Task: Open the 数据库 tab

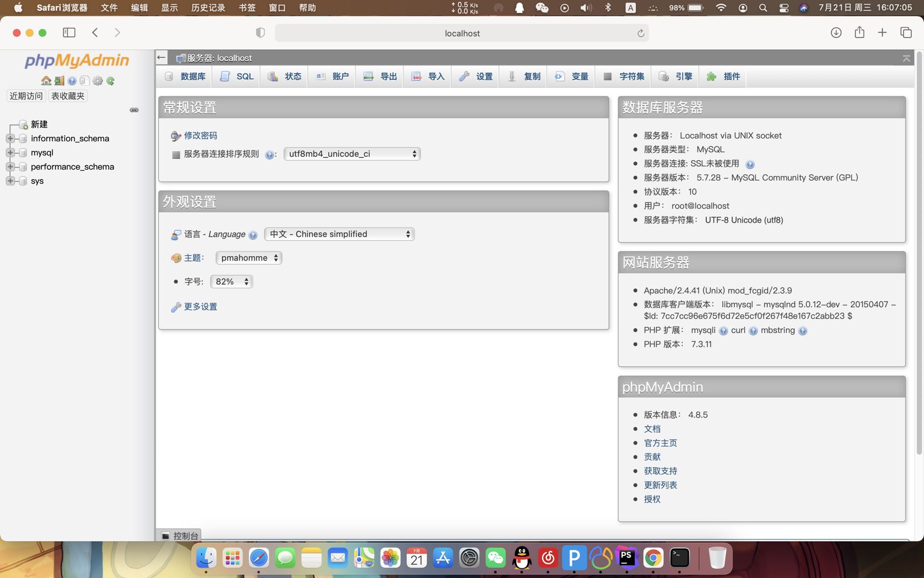Action: click(185, 77)
